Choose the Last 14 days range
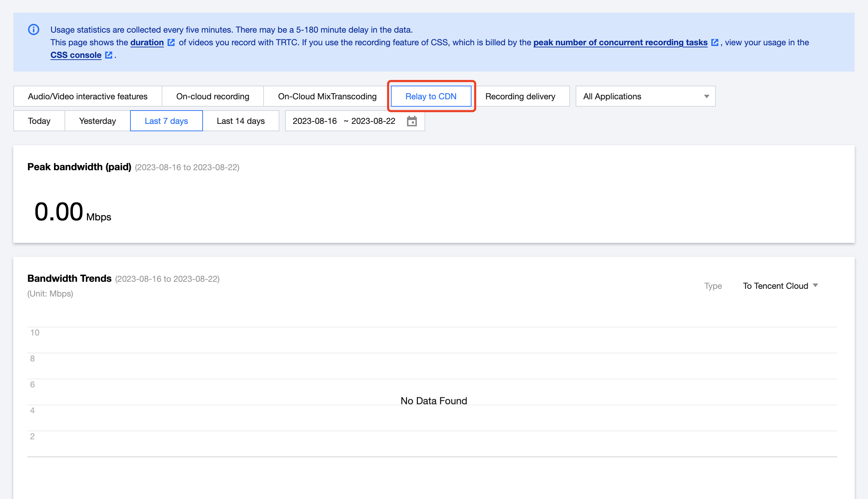Screen dimensions: 868x499 coord(240,121)
